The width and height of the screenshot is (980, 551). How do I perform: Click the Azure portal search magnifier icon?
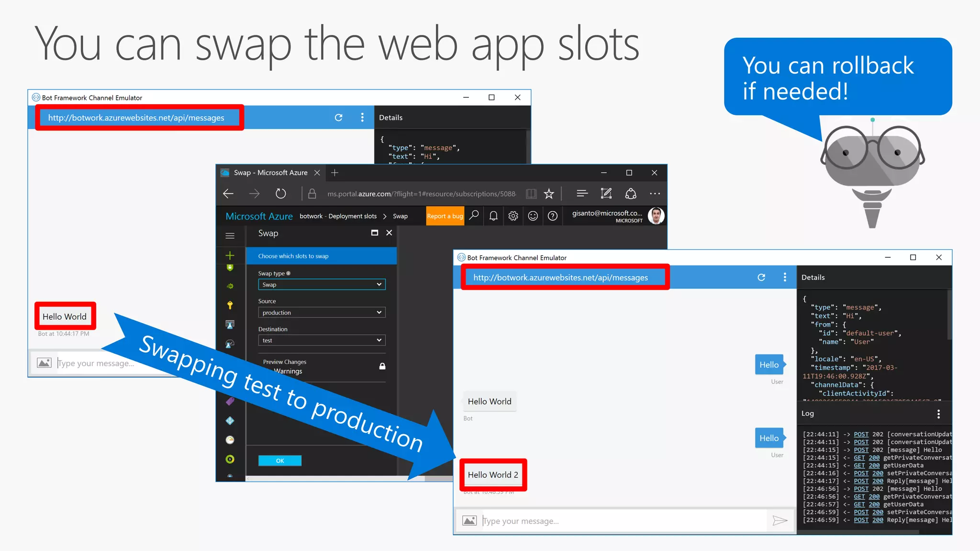(474, 216)
